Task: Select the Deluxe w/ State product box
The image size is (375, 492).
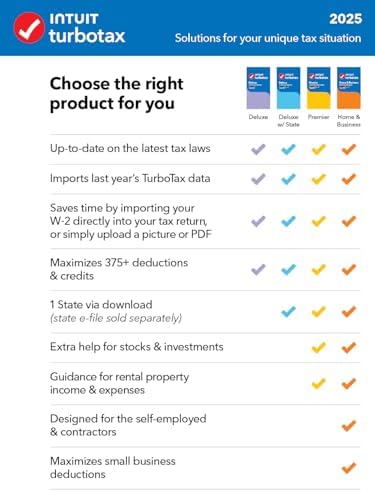Action: coord(288,88)
